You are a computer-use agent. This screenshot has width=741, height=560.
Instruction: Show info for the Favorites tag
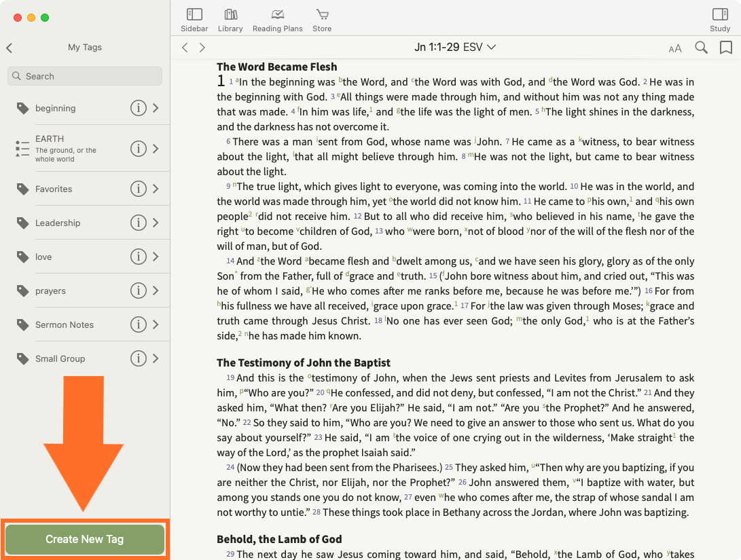click(139, 189)
